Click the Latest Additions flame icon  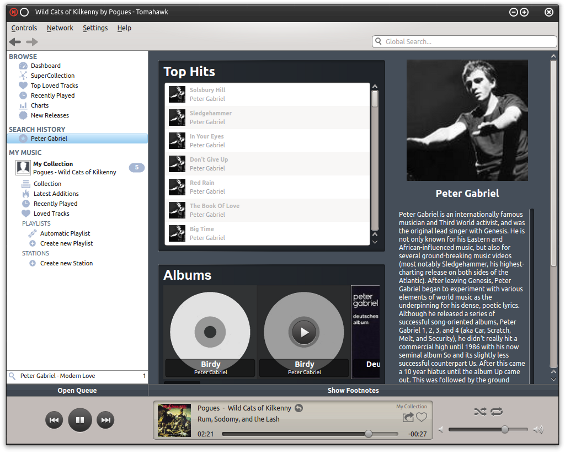[26, 194]
